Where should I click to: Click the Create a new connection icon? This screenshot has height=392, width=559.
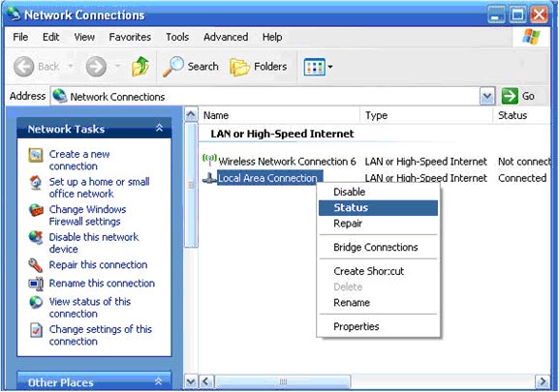[36, 155]
